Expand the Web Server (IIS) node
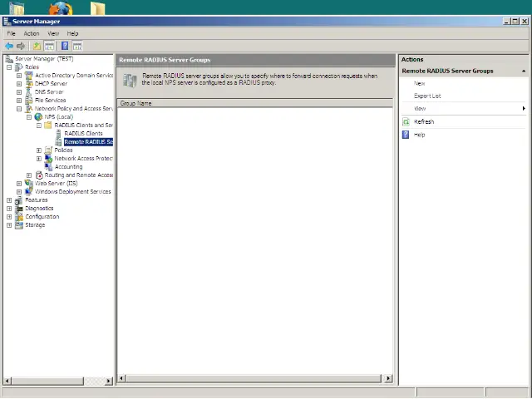532x399 pixels. coord(19,184)
